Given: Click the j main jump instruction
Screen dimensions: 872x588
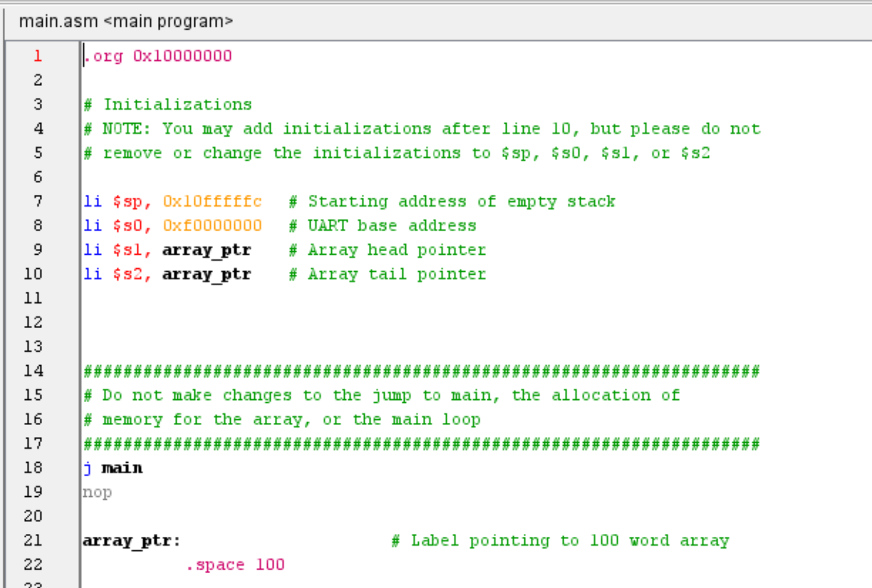Looking at the screenshot, I should [x=112, y=467].
